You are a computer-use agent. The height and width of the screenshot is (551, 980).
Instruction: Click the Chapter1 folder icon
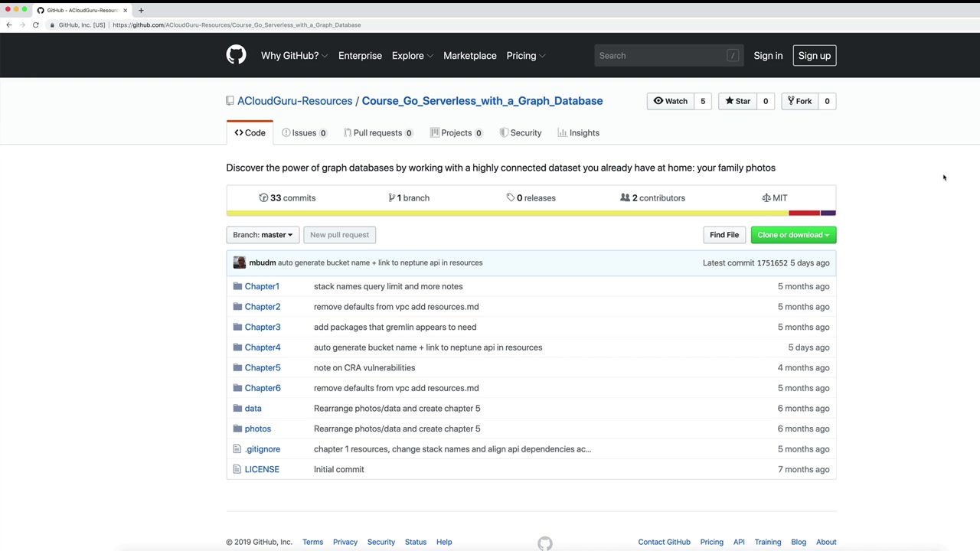pos(237,286)
